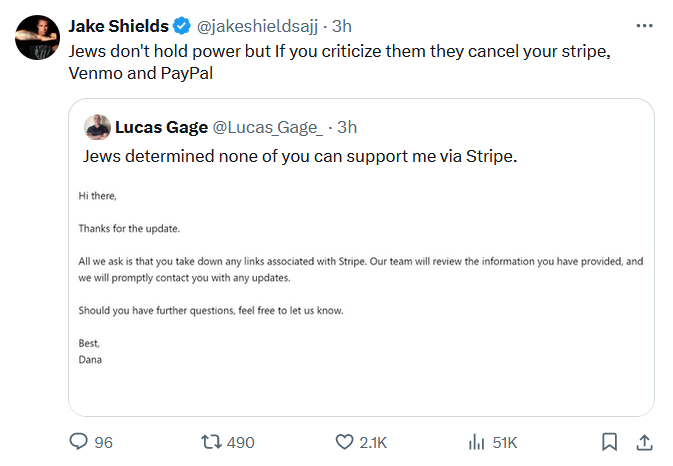The width and height of the screenshot is (673, 466).
Task: Click the 490 reposts count
Action: coord(240,442)
